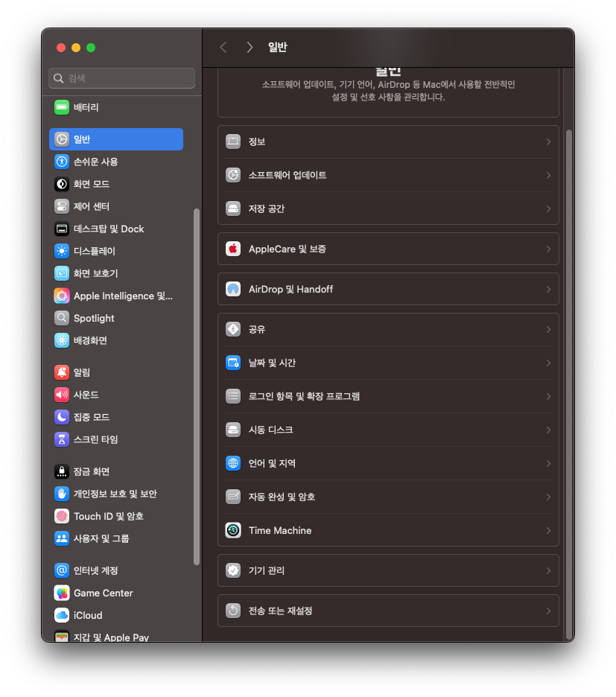Click the iCloud cloud icon

[x=62, y=615]
